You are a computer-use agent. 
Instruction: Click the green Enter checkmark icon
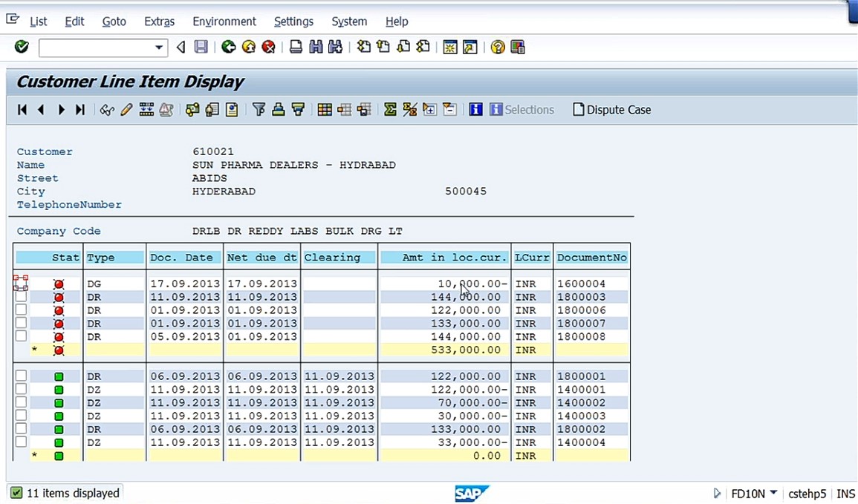pos(22,47)
